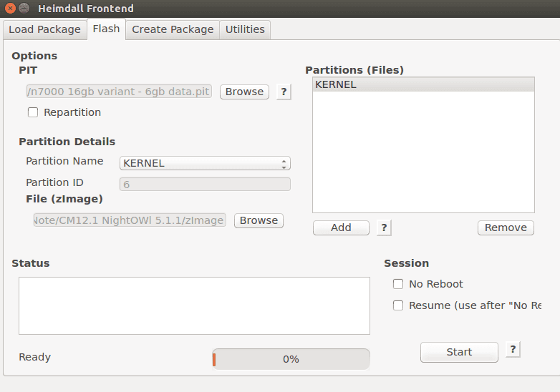Remove the selected partition
This screenshot has height=392, width=560.
(506, 227)
